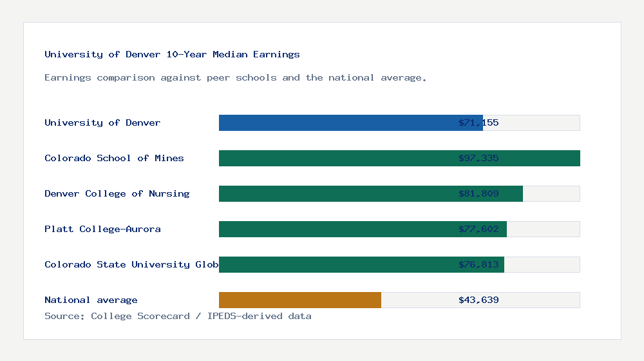Select the 'Colorado School of Mines' row label
644x361 pixels.
click(114, 158)
